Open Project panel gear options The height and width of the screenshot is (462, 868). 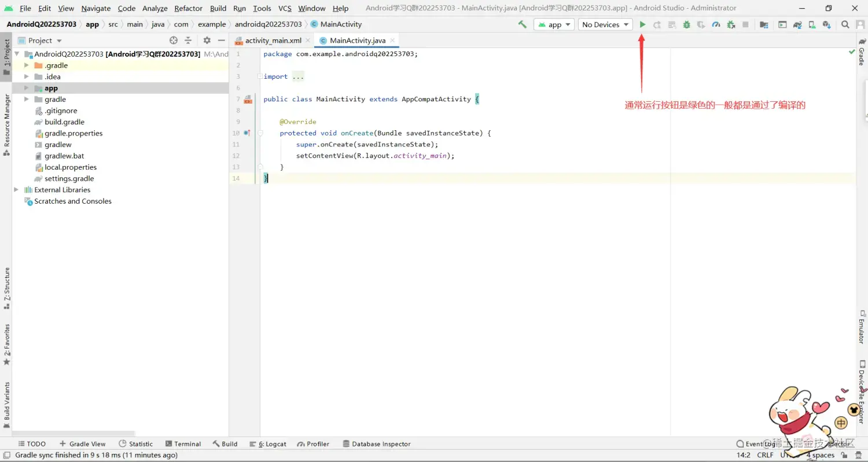tap(207, 41)
